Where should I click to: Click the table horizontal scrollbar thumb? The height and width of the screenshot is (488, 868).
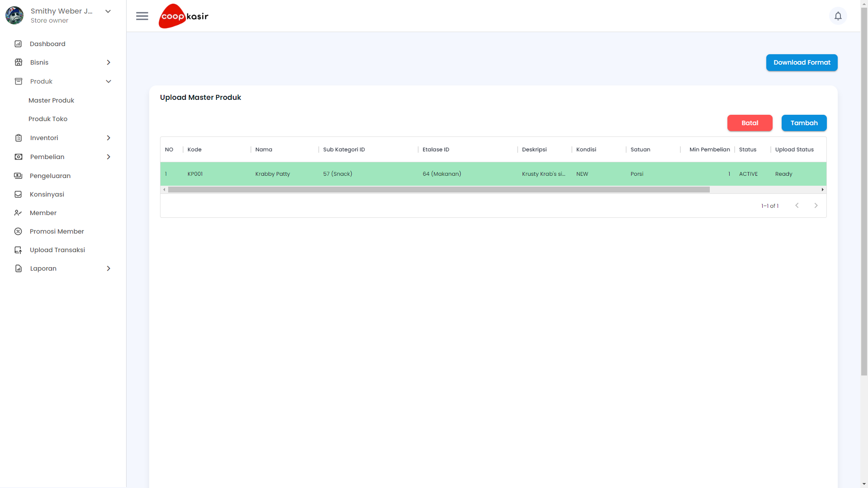tap(439, 190)
